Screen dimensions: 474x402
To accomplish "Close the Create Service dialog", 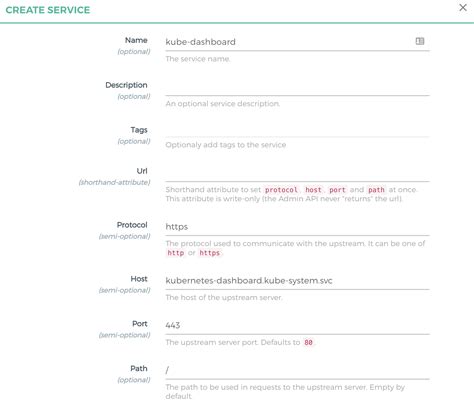I will click(463, 8).
